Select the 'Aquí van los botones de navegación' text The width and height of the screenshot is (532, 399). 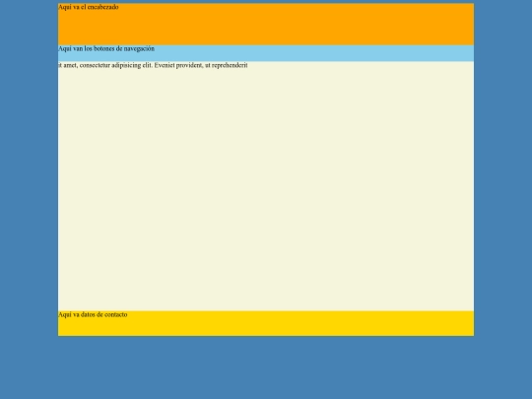point(106,49)
